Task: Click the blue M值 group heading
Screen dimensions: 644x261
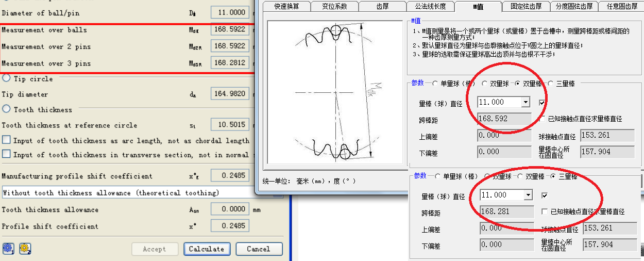Action: 416,21
